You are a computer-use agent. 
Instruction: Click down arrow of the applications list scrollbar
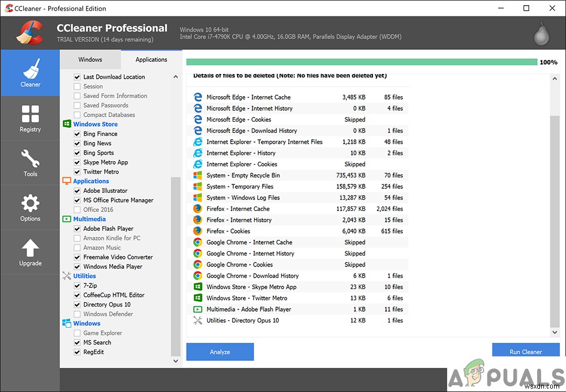(x=175, y=361)
